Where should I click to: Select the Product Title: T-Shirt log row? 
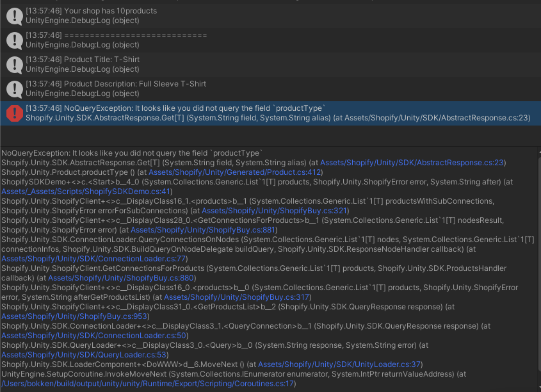tap(270, 65)
